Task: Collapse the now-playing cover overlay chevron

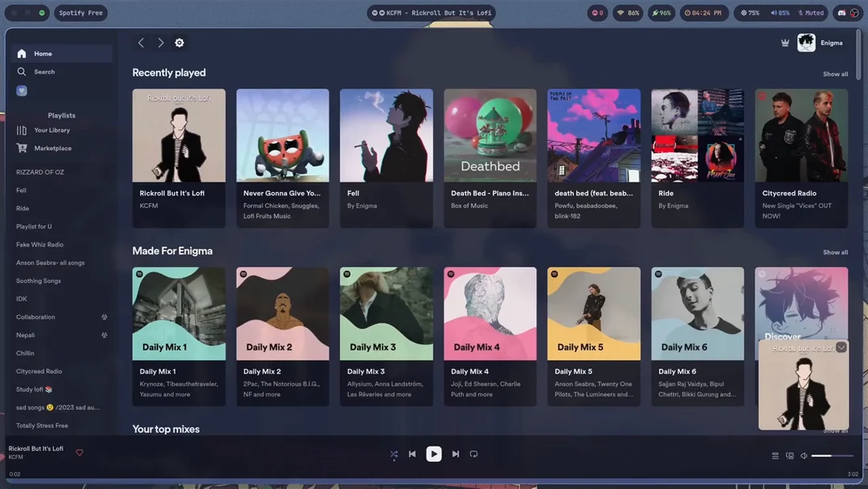Action: 841,347
